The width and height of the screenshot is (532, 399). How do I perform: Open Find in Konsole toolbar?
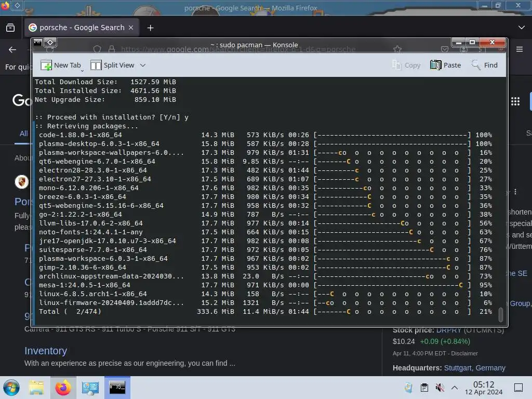(485, 65)
